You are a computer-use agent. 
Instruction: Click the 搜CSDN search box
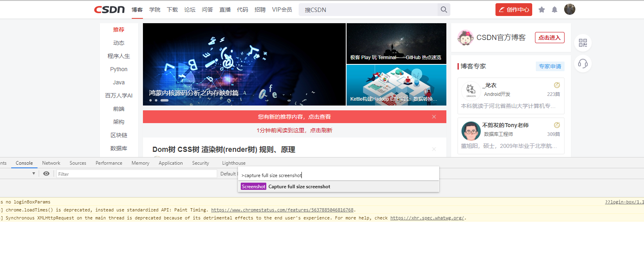click(368, 10)
